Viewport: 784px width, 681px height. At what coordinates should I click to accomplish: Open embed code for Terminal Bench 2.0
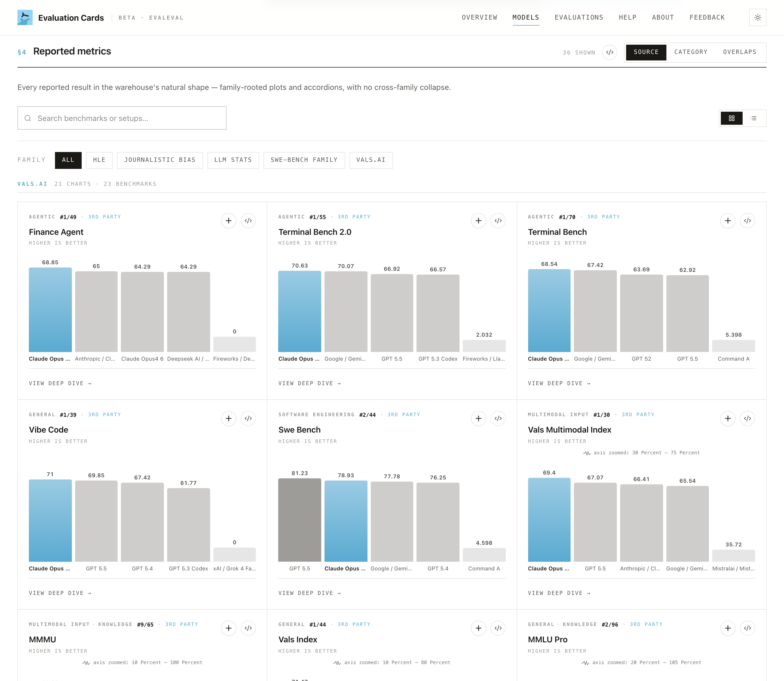click(x=498, y=221)
